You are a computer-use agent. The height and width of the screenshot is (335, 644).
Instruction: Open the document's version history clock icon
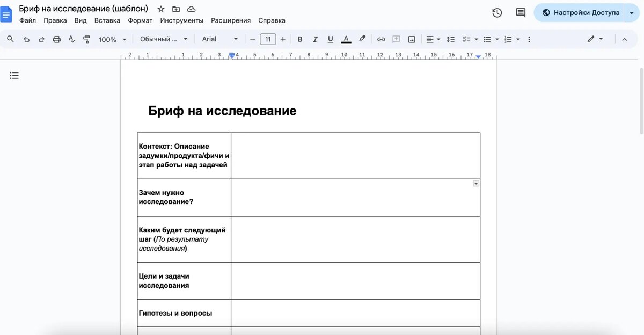pyautogui.click(x=496, y=12)
